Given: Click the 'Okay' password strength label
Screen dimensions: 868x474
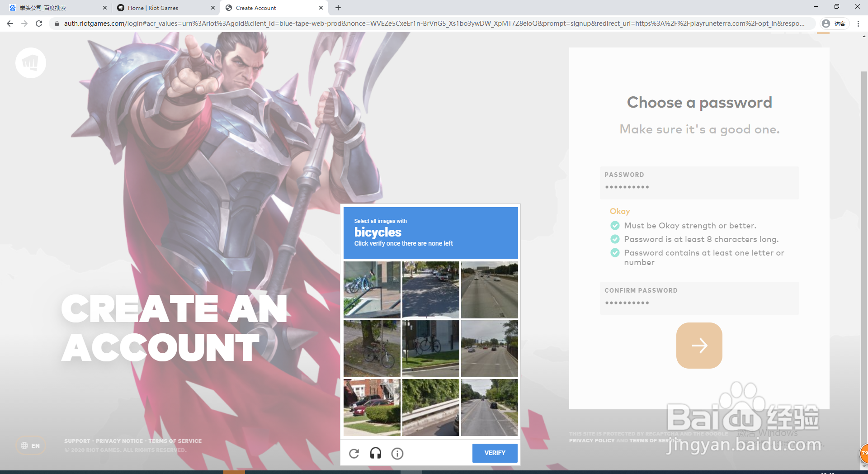Looking at the screenshot, I should tap(620, 211).
